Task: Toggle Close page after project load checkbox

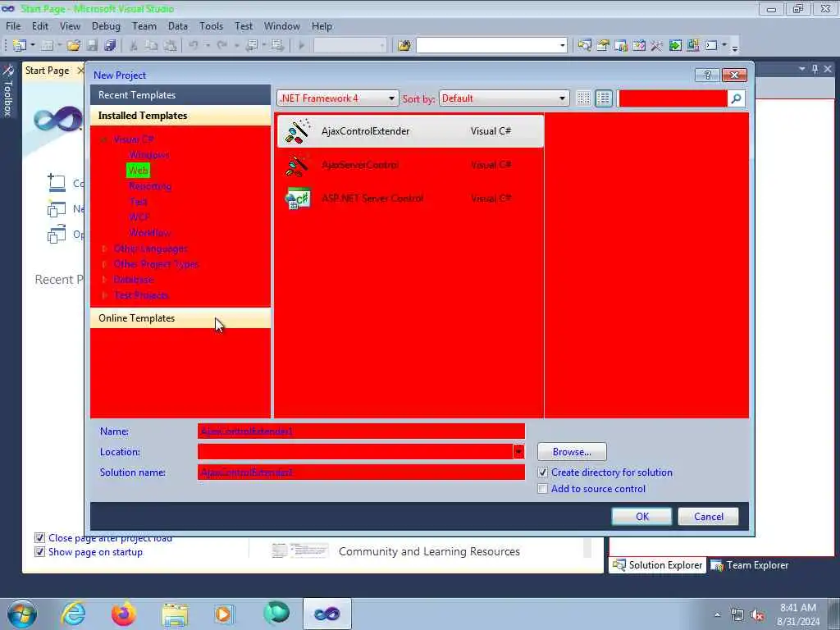Action: [x=39, y=537]
